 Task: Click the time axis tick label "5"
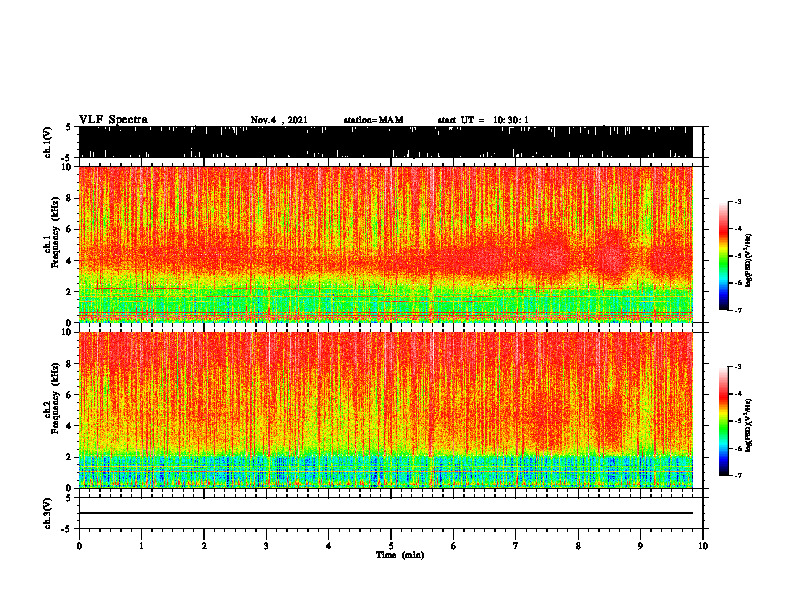pyautogui.click(x=391, y=546)
